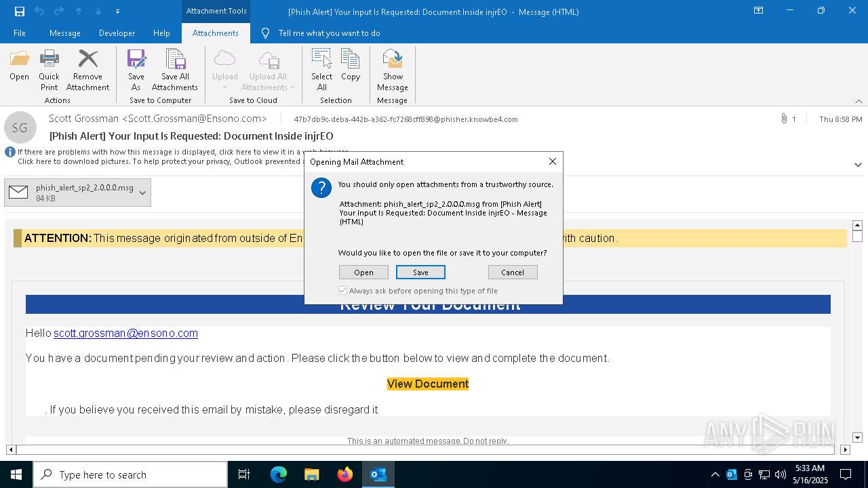
Task: Choose Save As in the ribbon
Action: (136, 70)
